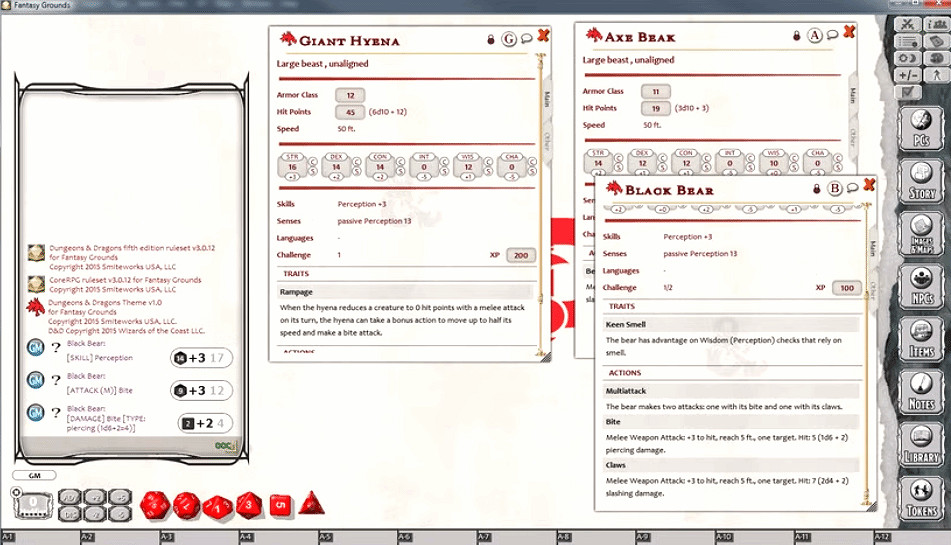951x545 pixels.
Task: Open the Combat Tracker crossed-swords button
Action: (908, 25)
